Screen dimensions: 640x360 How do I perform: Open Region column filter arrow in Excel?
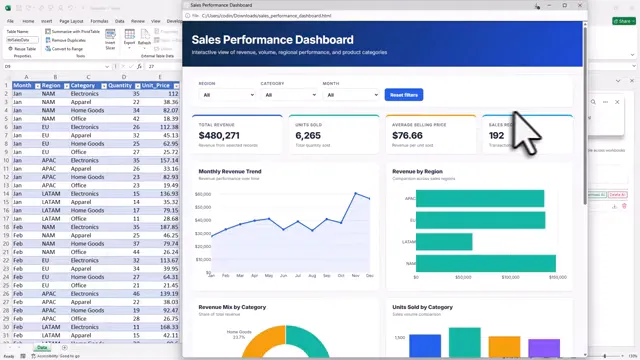(x=67, y=86)
